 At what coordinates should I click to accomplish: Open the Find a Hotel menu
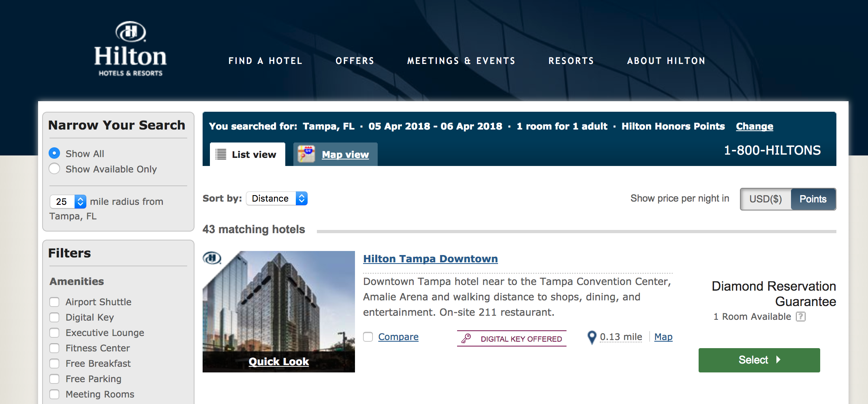coord(265,61)
